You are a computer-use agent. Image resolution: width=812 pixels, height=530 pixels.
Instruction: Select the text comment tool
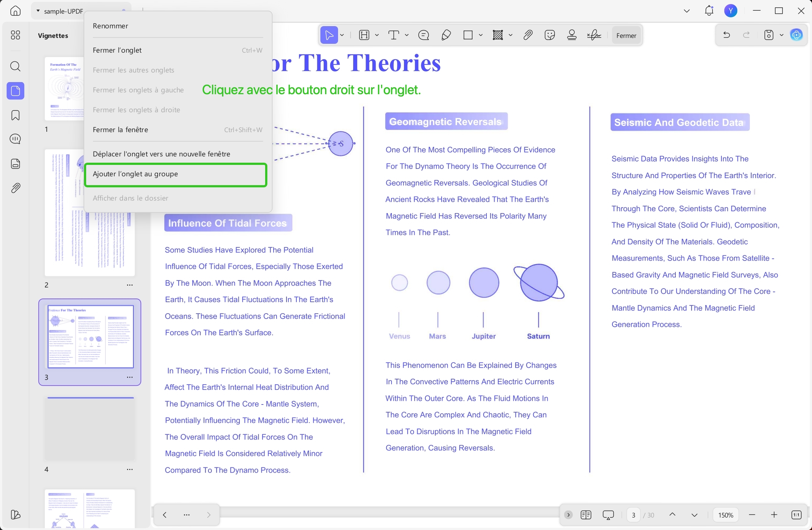point(394,35)
